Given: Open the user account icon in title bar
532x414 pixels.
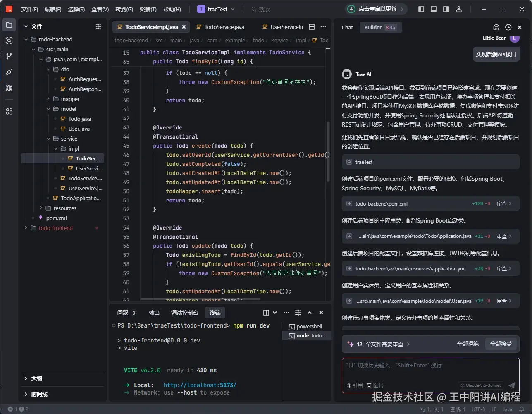Looking at the screenshot, I should 458,9.
